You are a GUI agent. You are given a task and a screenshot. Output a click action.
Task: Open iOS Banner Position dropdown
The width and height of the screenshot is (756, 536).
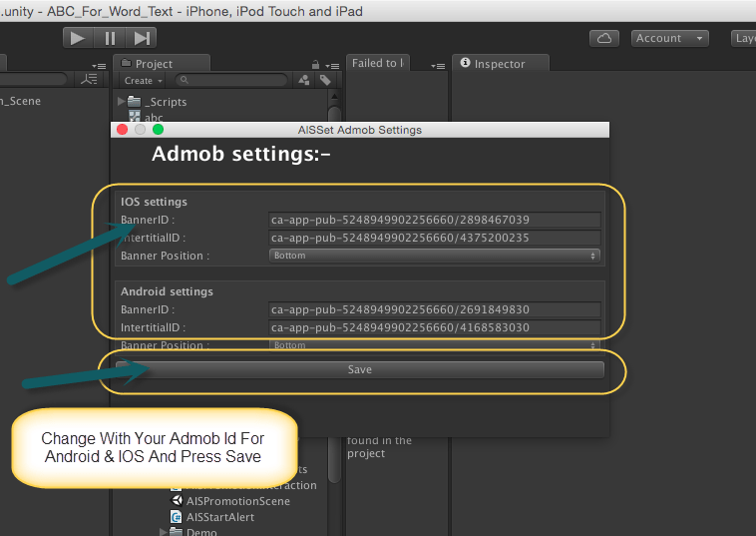click(434, 256)
